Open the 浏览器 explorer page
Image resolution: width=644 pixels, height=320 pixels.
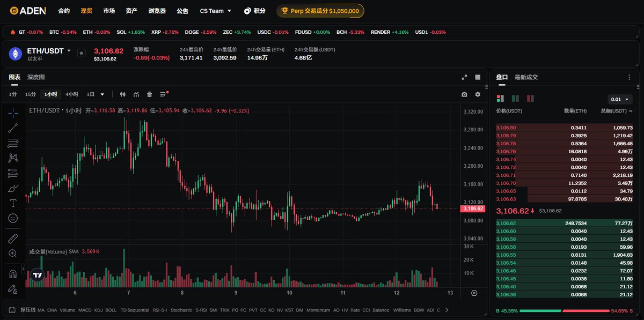(157, 11)
